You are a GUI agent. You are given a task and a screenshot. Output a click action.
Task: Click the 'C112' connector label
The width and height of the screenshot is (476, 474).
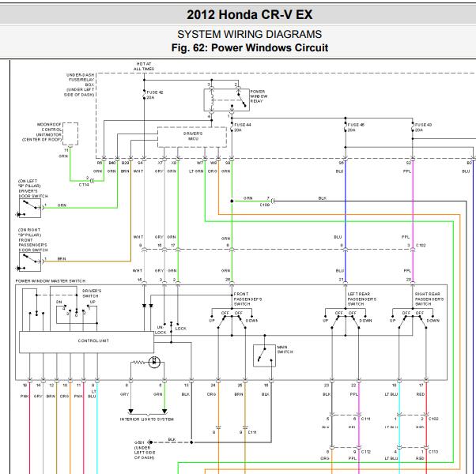pos(366,452)
